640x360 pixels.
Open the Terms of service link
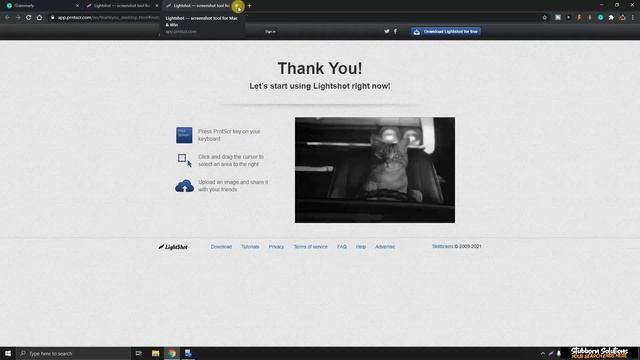(311, 247)
